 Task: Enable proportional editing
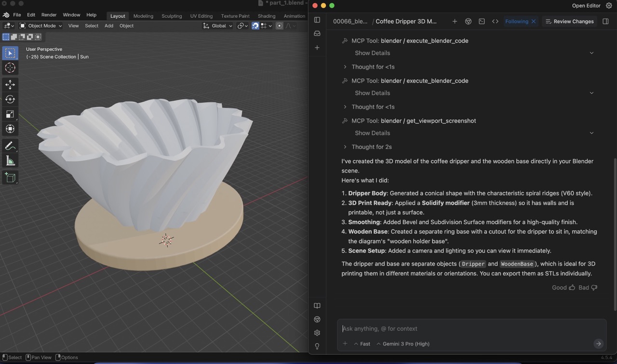coord(280,26)
